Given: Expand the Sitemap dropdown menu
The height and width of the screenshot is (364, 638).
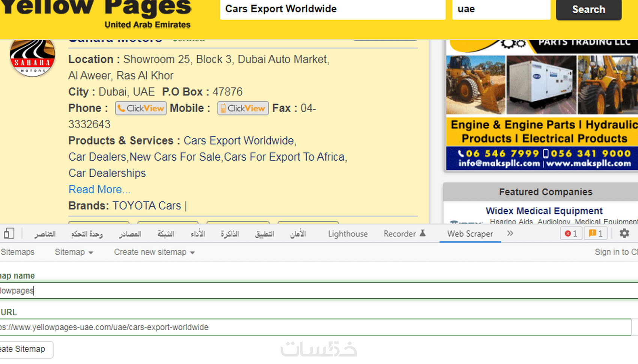Looking at the screenshot, I should (74, 252).
